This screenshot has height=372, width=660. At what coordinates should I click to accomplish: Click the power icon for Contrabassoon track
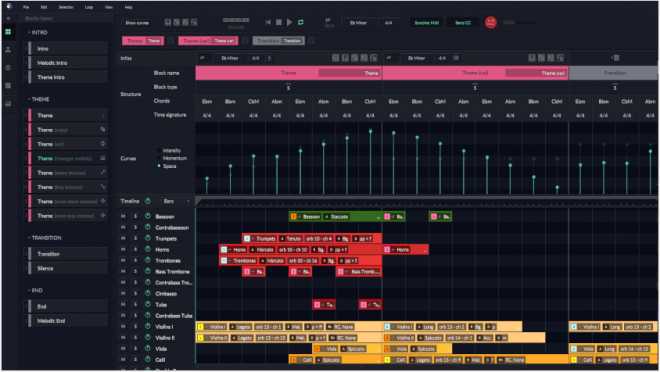click(148, 227)
